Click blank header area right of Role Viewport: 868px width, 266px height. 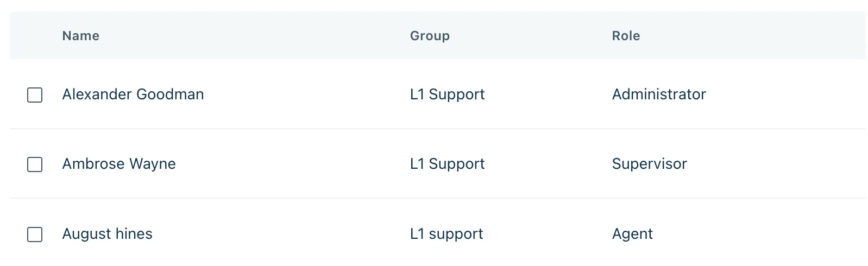760,36
